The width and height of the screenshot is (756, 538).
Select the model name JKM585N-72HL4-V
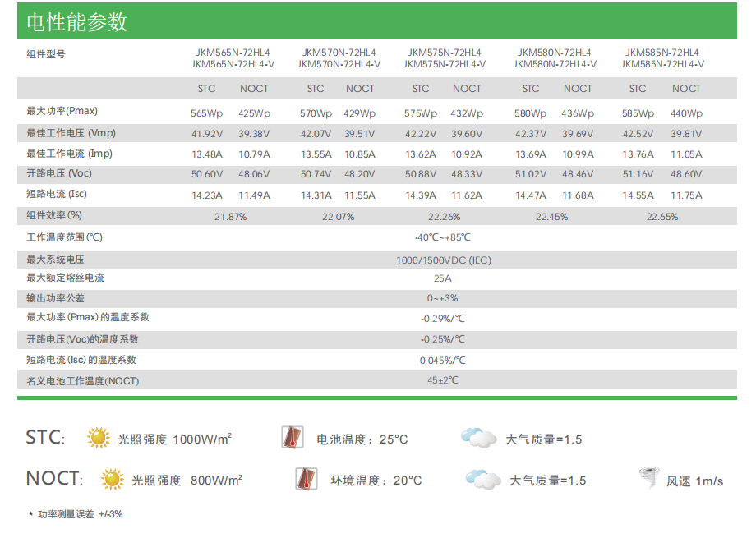click(662, 64)
